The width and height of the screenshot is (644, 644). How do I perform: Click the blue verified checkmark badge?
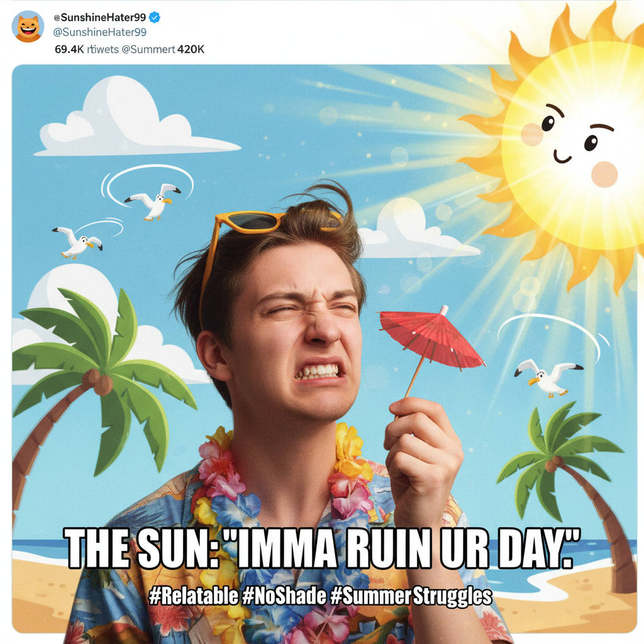[x=155, y=17]
